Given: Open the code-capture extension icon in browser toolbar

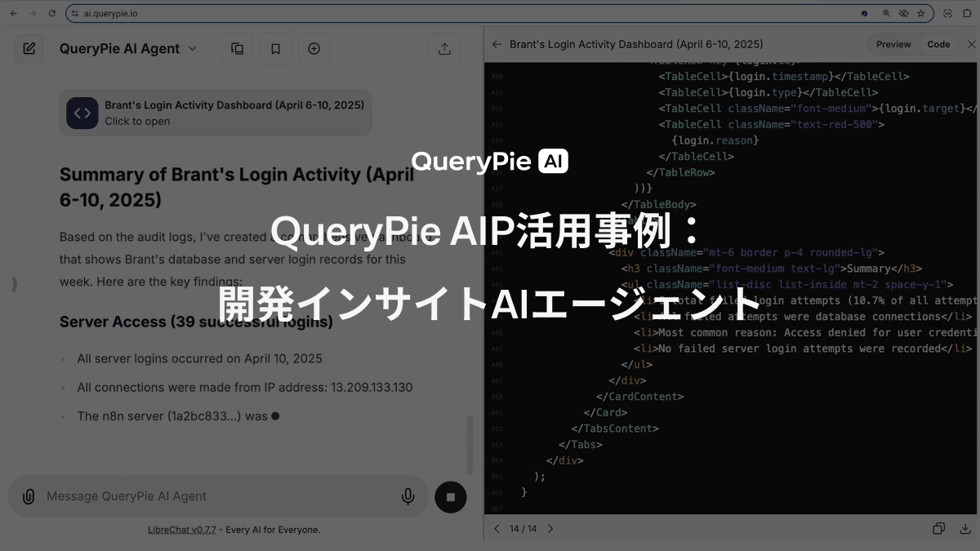Looking at the screenshot, I should tap(947, 13).
